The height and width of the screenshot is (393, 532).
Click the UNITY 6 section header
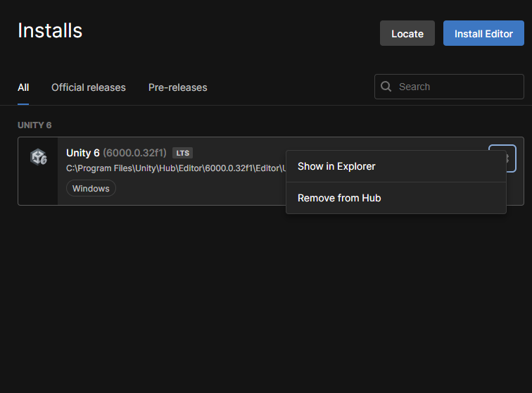(x=34, y=125)
